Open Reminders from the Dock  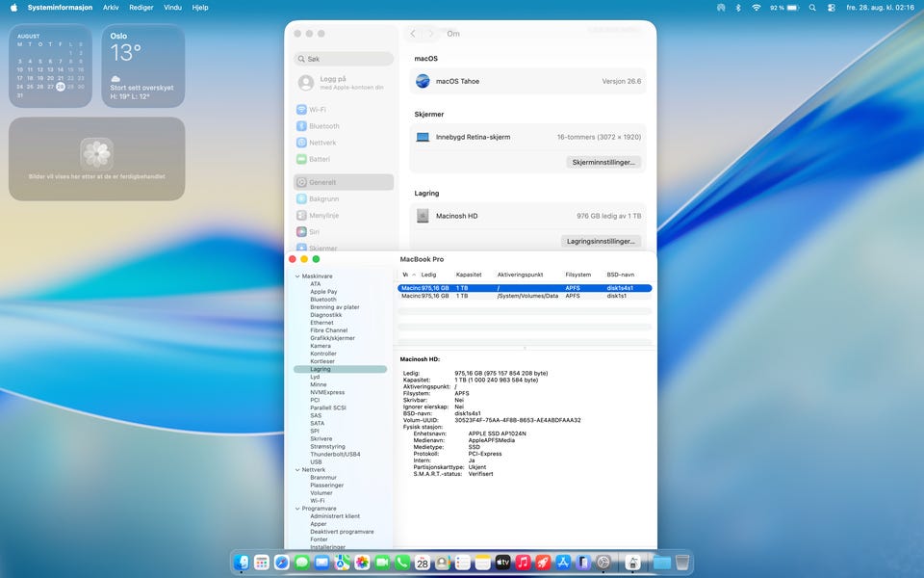pyautogui.click(x=463, y=562)
